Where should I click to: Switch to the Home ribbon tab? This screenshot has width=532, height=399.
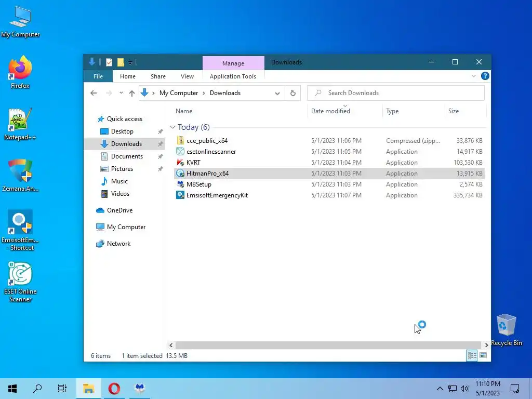click(x=128, y=76)
